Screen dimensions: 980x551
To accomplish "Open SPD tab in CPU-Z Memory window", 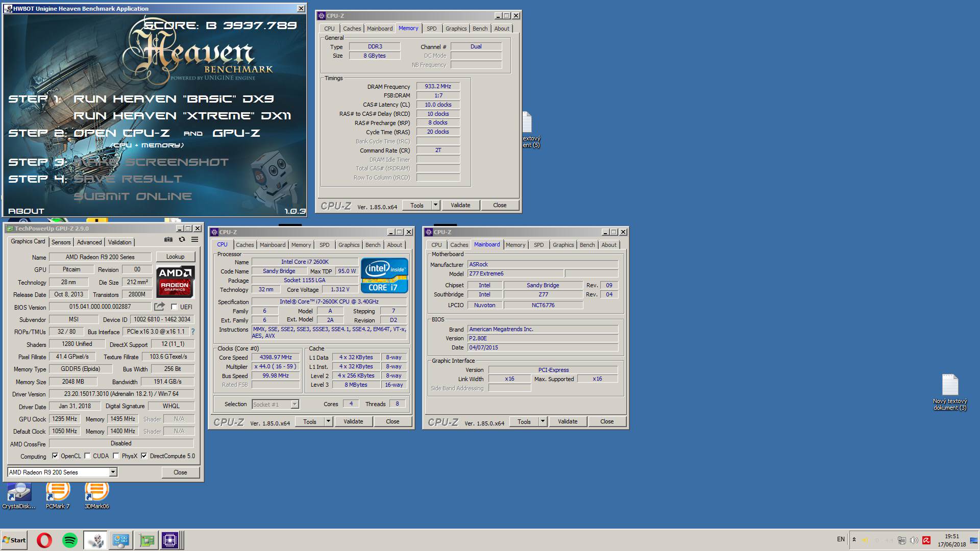I will click(x=431, y=29).
